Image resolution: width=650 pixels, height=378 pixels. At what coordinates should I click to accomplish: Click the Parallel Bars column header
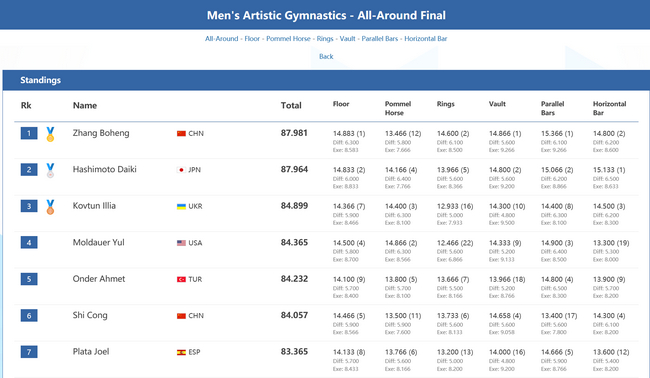pos(552,108)
